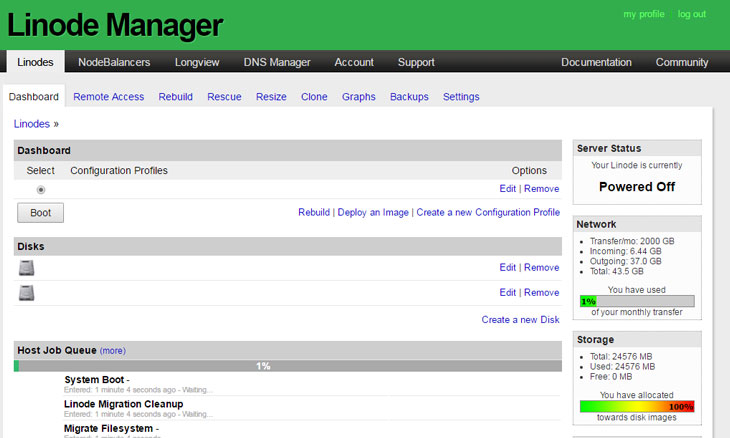The image size is (730, 438).
Task: Click the Network panel header
Action: click(x=637, y=224)
